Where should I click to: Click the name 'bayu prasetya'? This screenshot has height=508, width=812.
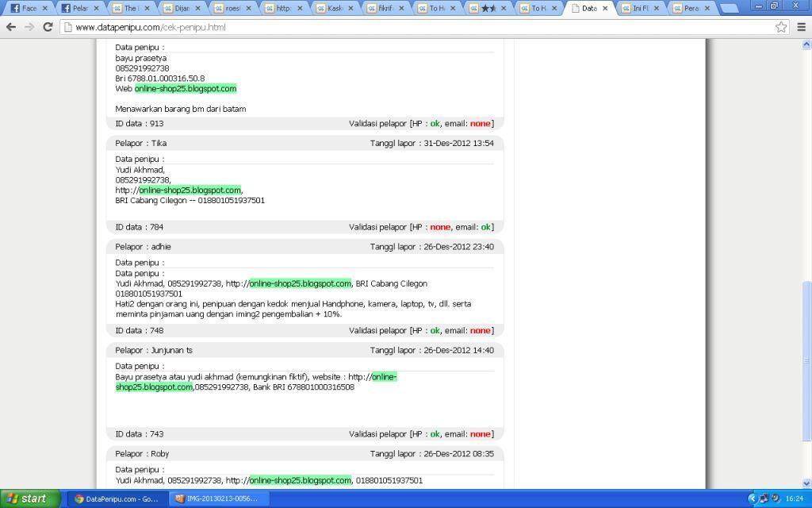point(141,58)
